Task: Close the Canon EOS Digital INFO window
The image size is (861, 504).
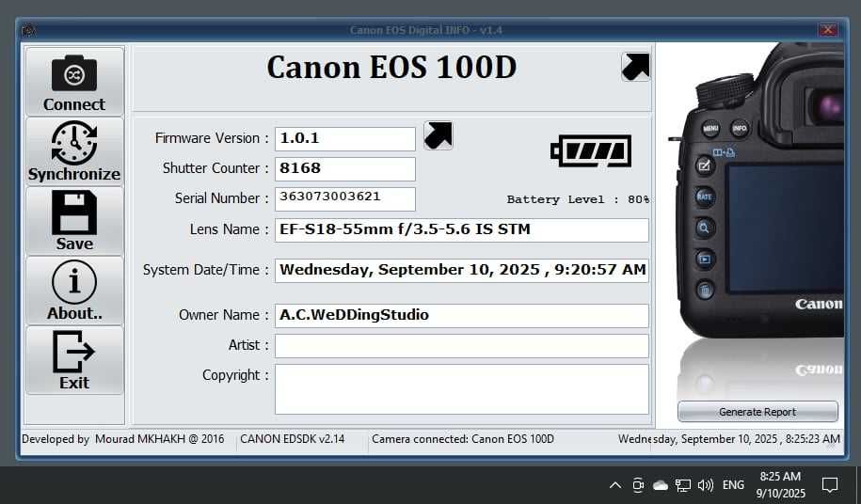Action: point(828,29)
